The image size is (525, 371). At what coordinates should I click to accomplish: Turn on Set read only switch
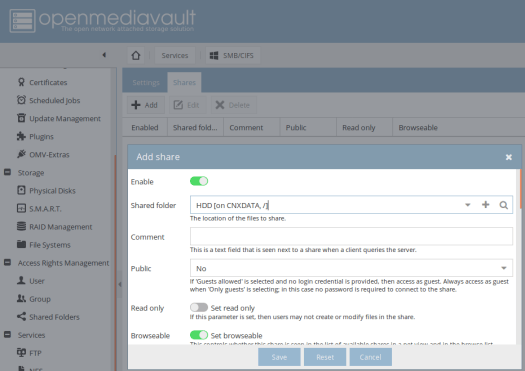[199, 307]
